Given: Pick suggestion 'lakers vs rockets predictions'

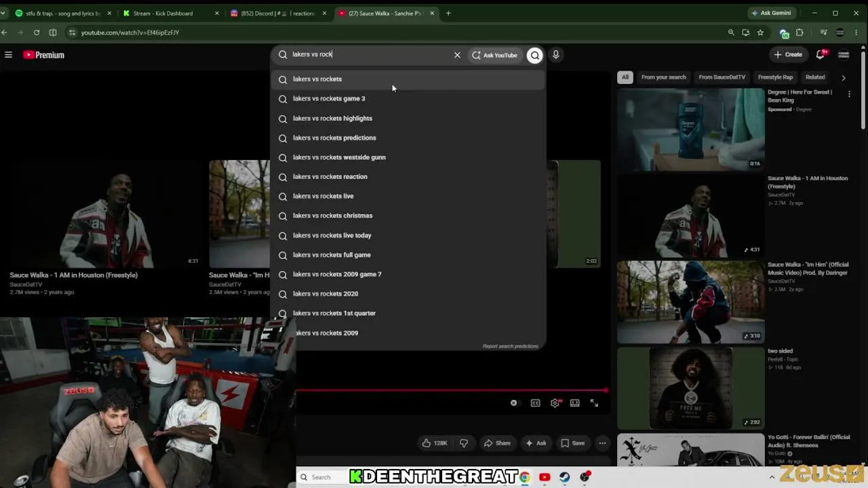Looking at the screenshot, I should pyautogui.click(x=408, y=138).
